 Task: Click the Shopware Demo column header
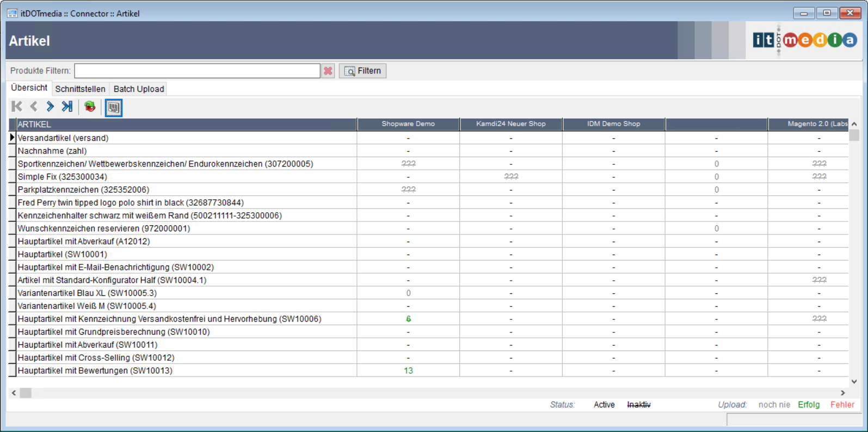click(408, 124)
